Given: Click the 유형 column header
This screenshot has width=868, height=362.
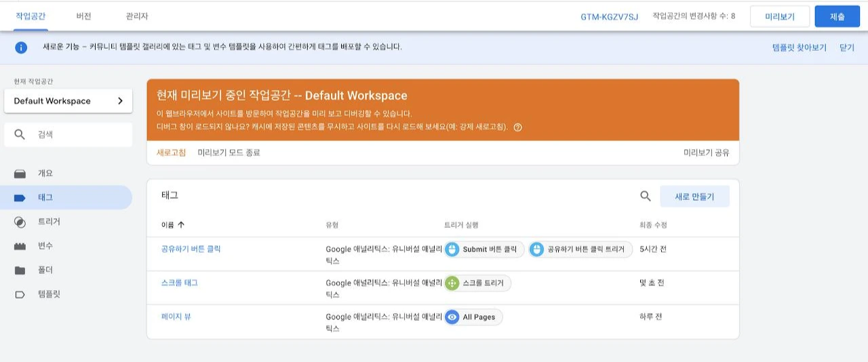Looking at the screenshot, I should [332, 225].
